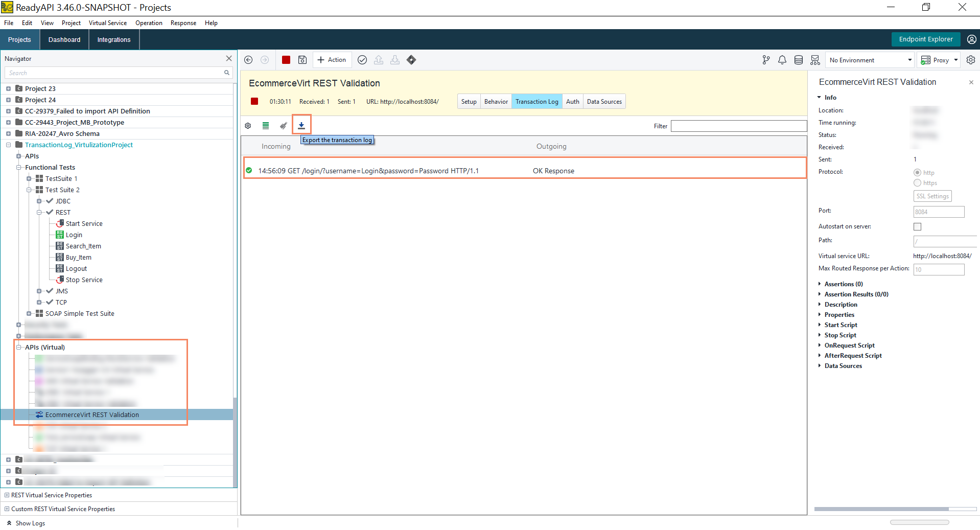Screen dimensions: 980x530
Task: Click the clear transaction log broom icon
Action: pos(283,126)
